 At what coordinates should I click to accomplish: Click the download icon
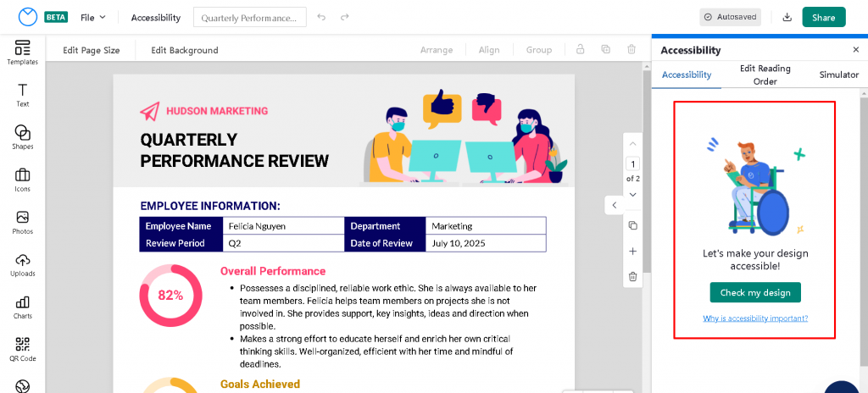[787, 17]
